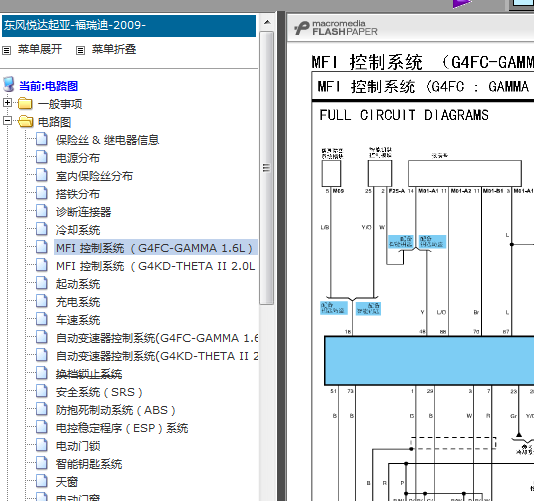Click document icon next to 安全系统 (SRS)
The height and width of the screenshot is (501, 534).
[x=42, y=391]
